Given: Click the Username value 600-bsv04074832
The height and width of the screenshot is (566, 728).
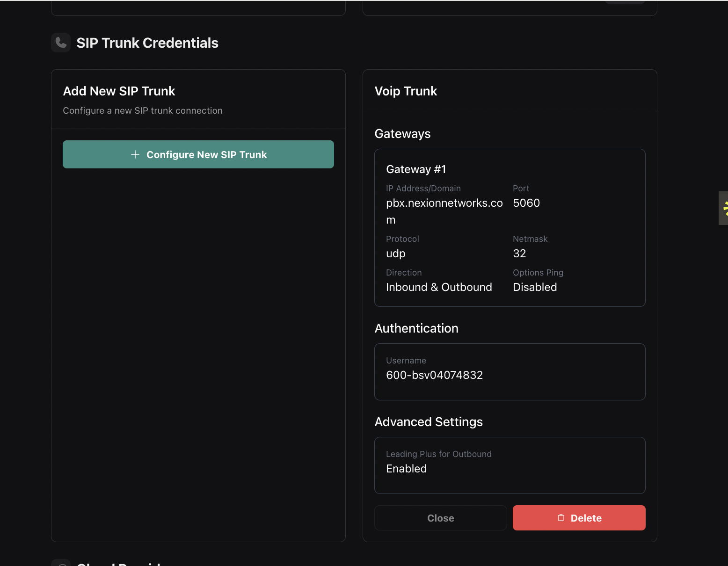Looking at the screenshot, I should pos(434,375).
